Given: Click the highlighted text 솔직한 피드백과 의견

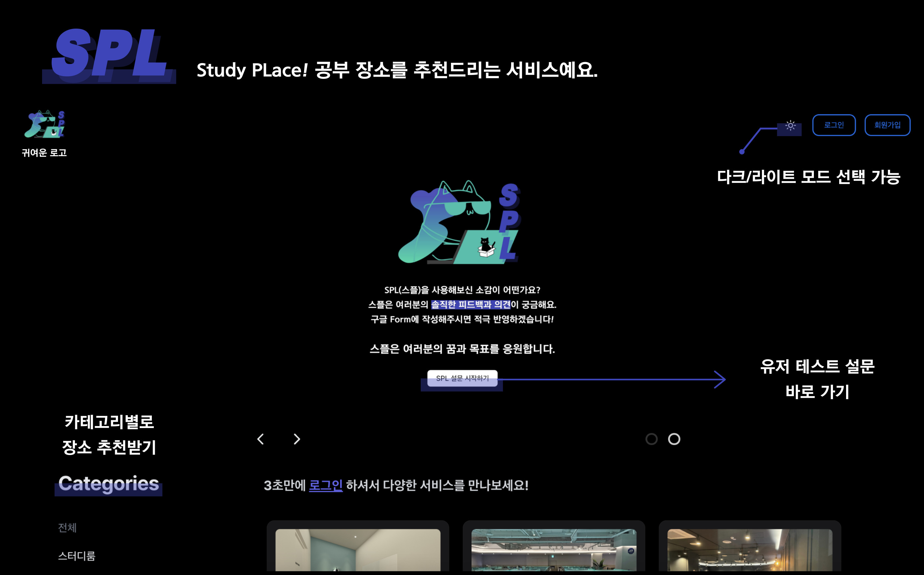Looking at the screenshot, I should pyautogui.click(x=471, y=305).
